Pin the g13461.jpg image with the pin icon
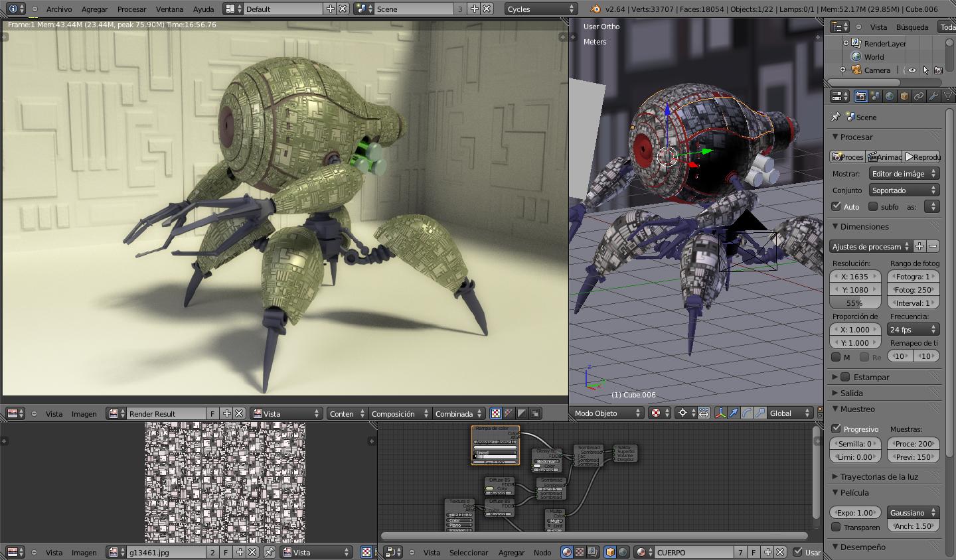Screen dimensions: 956x560 point(269,552)
